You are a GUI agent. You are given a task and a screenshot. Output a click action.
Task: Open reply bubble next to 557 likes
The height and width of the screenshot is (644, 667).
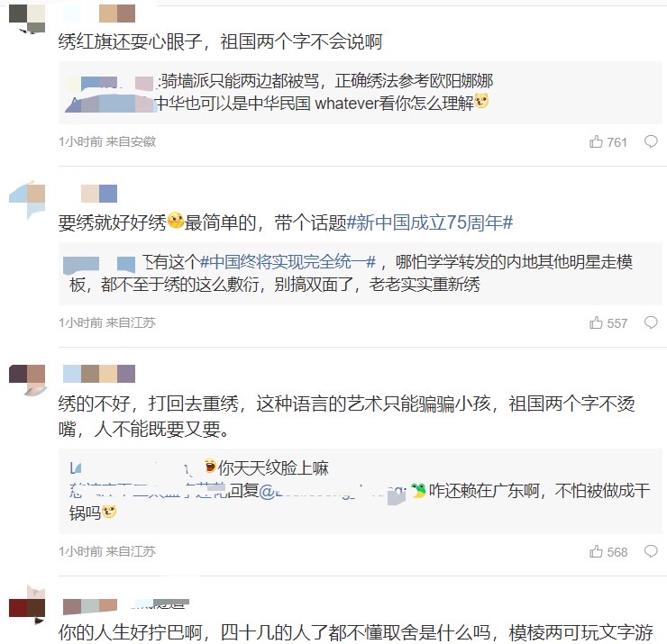[x=651, y=322]
